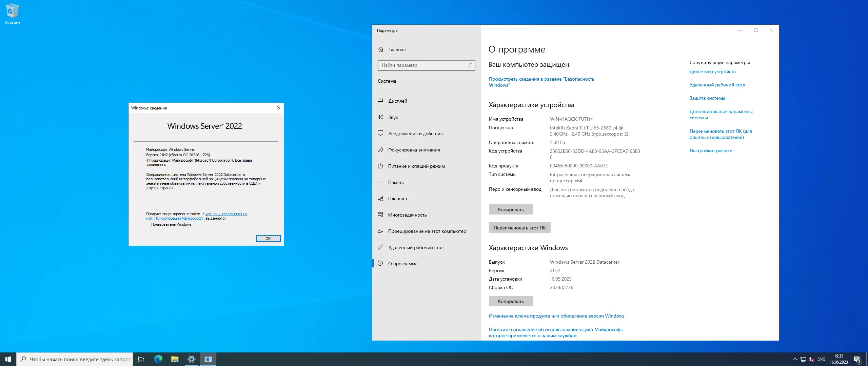Open the Display settings in the sidebar
The height and width of the screenshot is (366, 868).
click(397, 101)
